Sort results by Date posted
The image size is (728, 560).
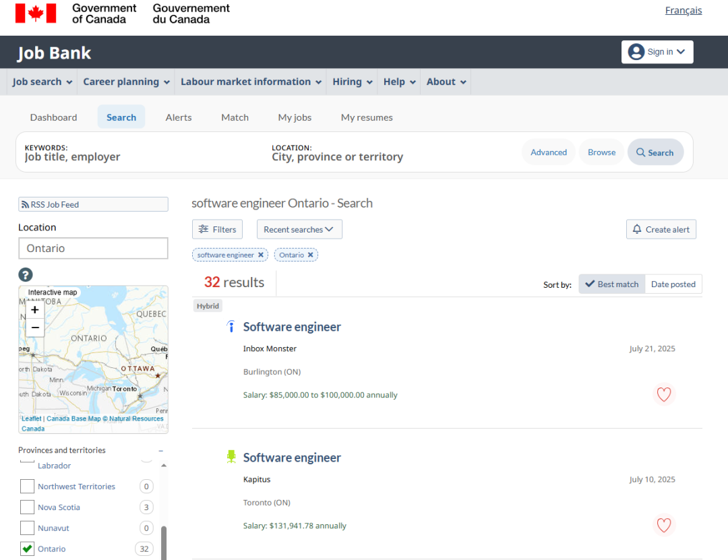coord(673,284)
